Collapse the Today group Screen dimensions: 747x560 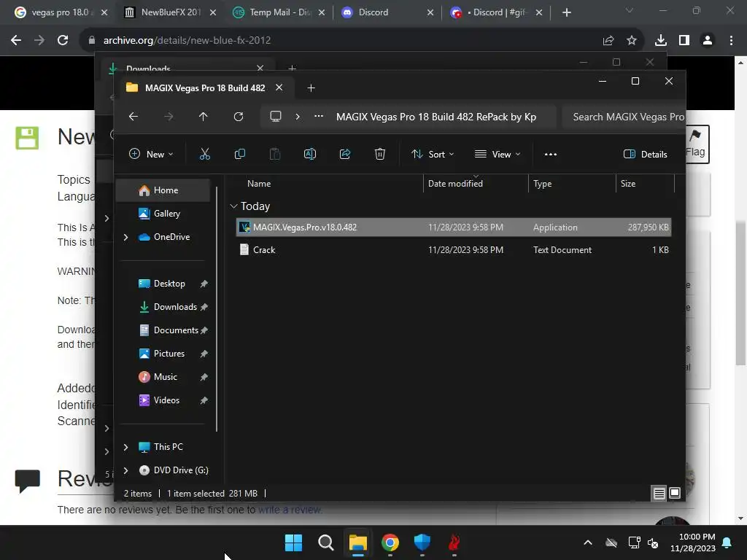(x=233, y=206)
